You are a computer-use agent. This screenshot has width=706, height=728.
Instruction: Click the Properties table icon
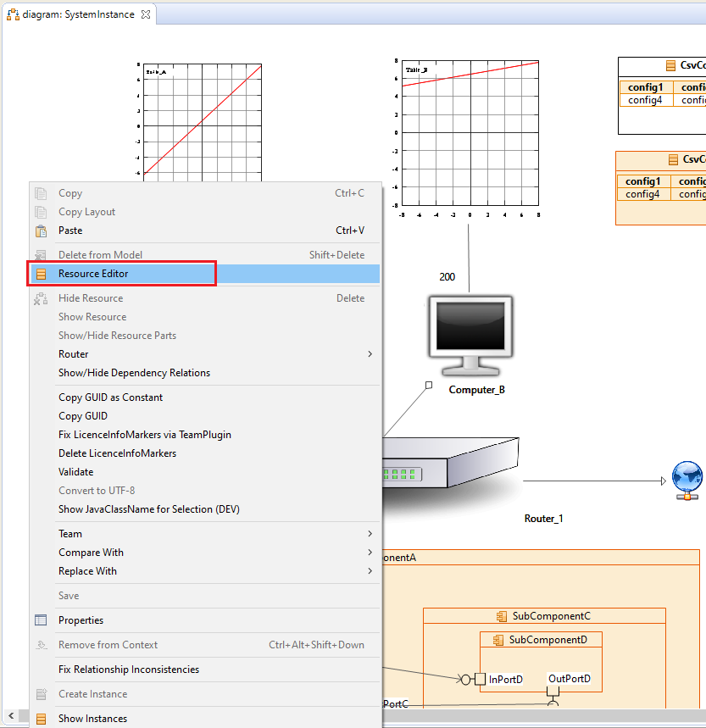click(41, 620)
